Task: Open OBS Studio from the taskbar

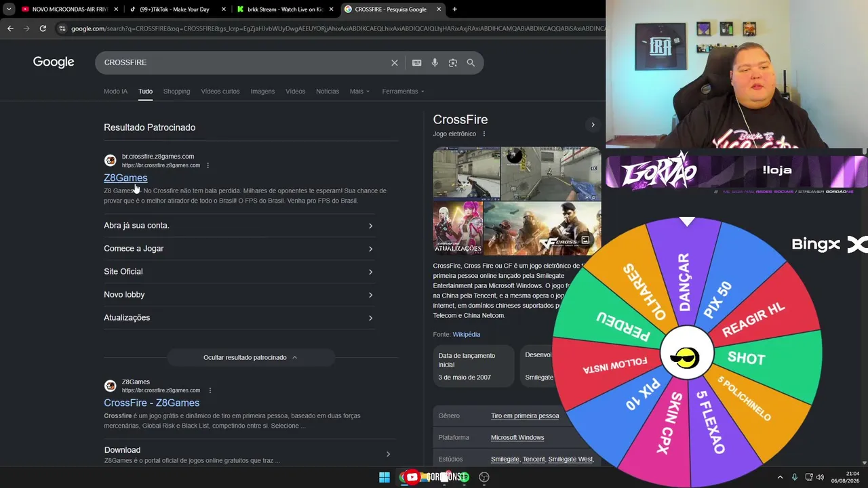Action: click(484, 477)
